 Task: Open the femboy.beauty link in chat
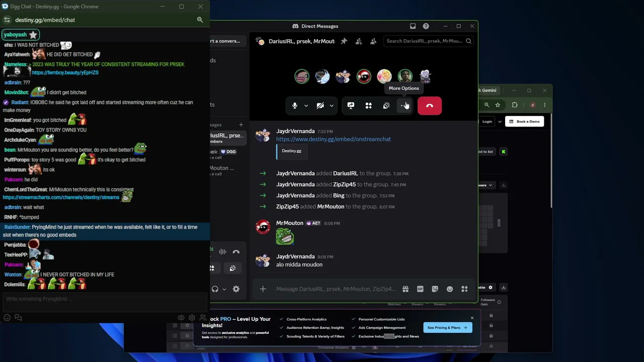(65, 72)
